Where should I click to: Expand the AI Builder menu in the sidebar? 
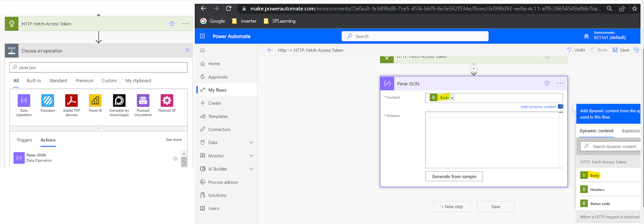tap(252, 169)
